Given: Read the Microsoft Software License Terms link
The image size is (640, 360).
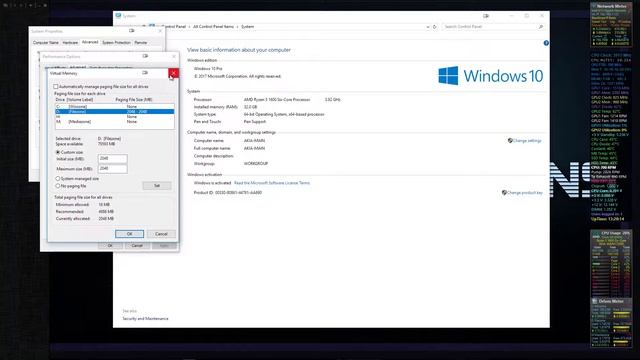Looking at the screenshot, I should 272,183.
